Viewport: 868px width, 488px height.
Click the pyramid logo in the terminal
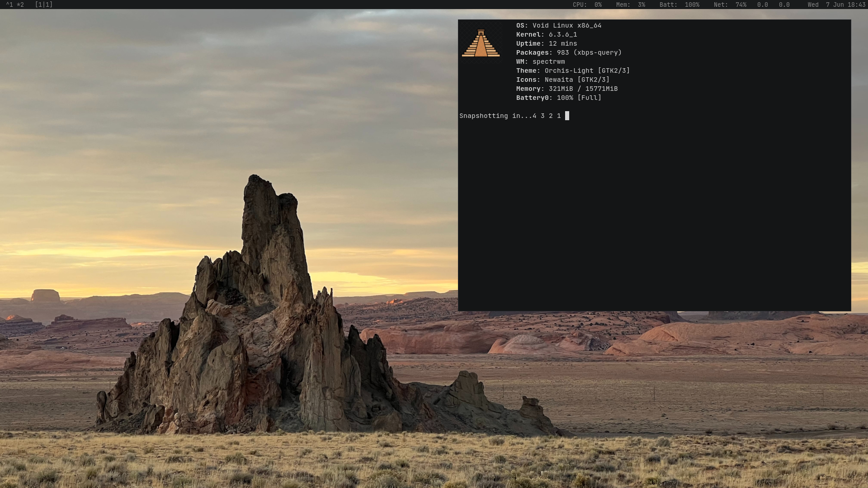click(x=481, y=43)
